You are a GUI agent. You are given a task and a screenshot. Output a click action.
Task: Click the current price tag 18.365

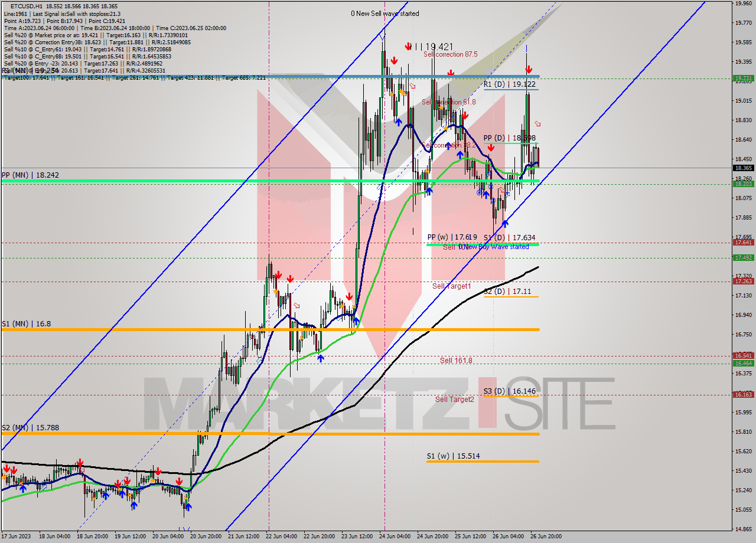pyautogui.click(x=743, y=168)
